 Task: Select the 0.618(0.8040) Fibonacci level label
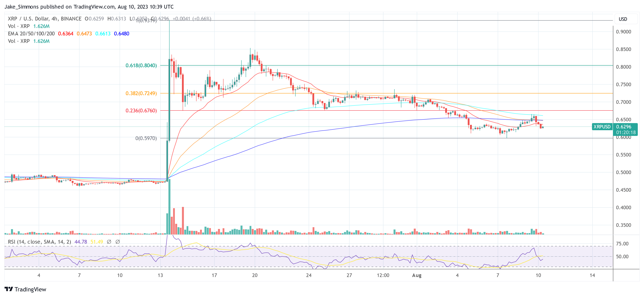coord(141,65)
